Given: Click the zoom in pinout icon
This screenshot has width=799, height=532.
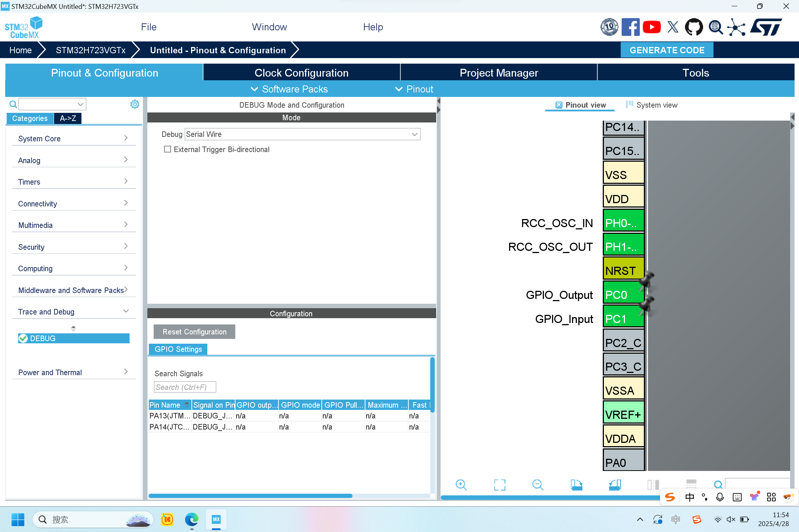Looking at the screenshot, I should point(461,485).
